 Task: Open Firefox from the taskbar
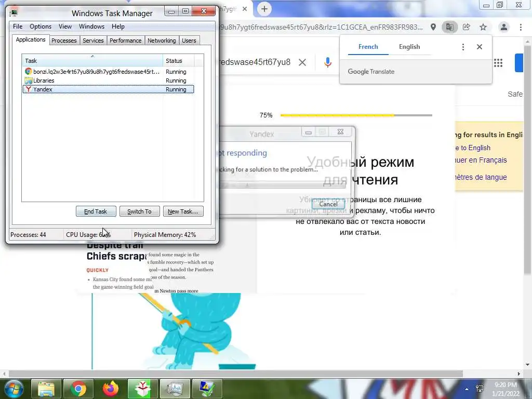[x=110, y=389]
